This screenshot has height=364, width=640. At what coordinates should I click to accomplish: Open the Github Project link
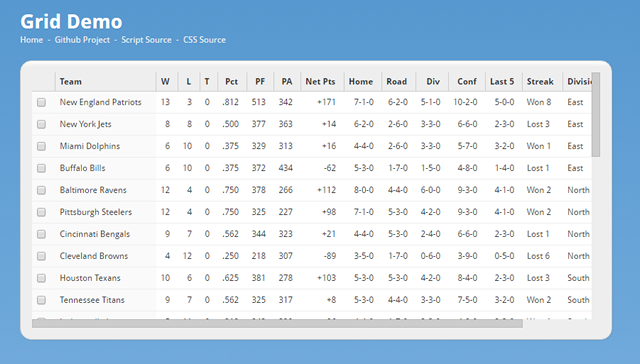pos(82,40)
